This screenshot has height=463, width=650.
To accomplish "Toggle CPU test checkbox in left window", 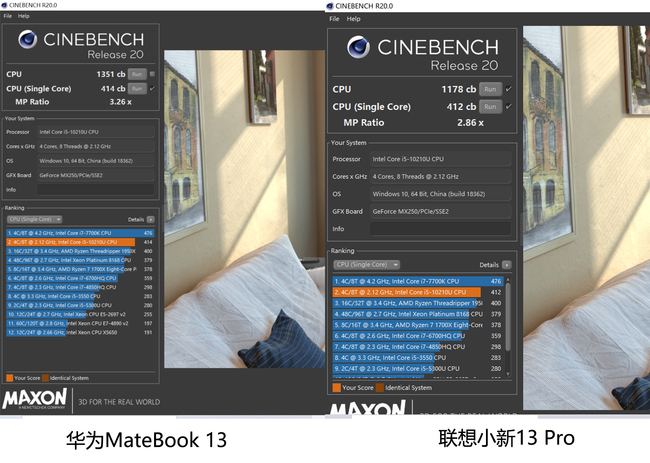I will click(x=153, y=74).
